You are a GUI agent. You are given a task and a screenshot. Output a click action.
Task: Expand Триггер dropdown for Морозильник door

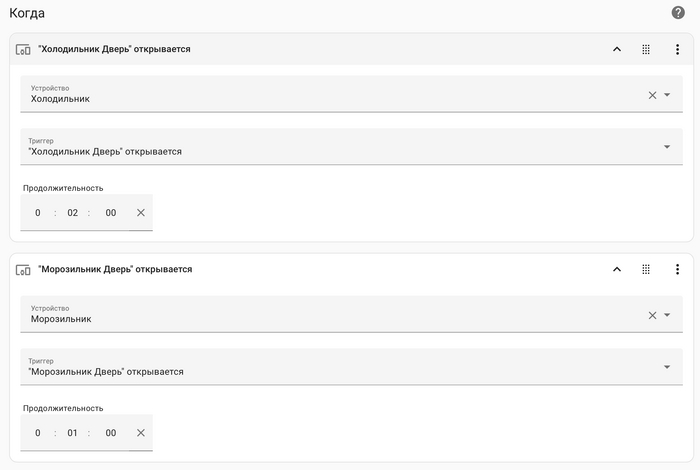point(667,367)
